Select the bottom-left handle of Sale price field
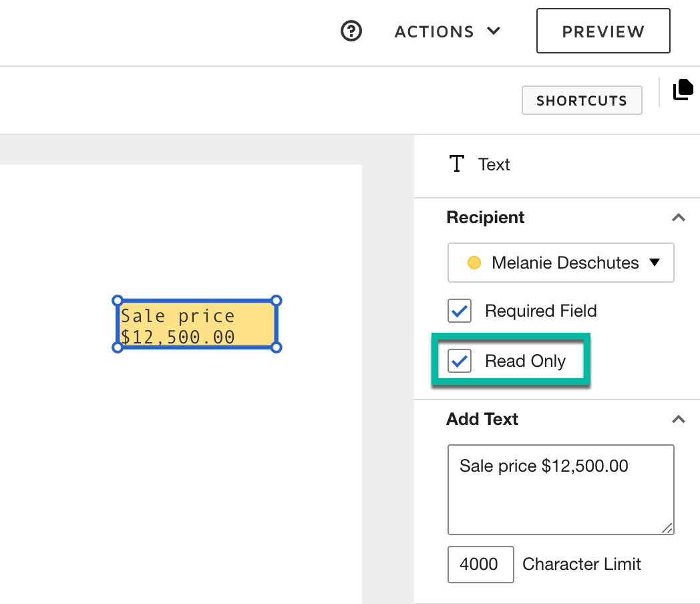Screen dimensions: 700x604 (x=118, y=347)
